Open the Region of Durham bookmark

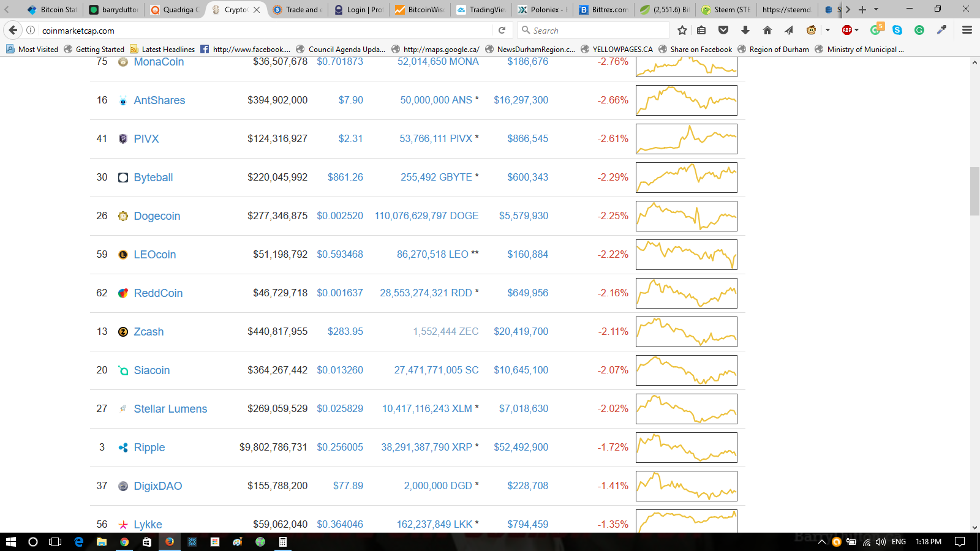[x=773, y=49]
